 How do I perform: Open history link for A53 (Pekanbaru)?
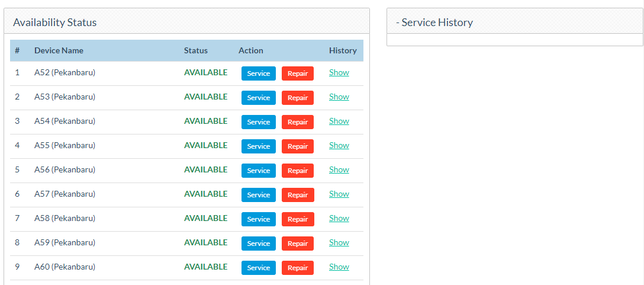pos(339,97)
